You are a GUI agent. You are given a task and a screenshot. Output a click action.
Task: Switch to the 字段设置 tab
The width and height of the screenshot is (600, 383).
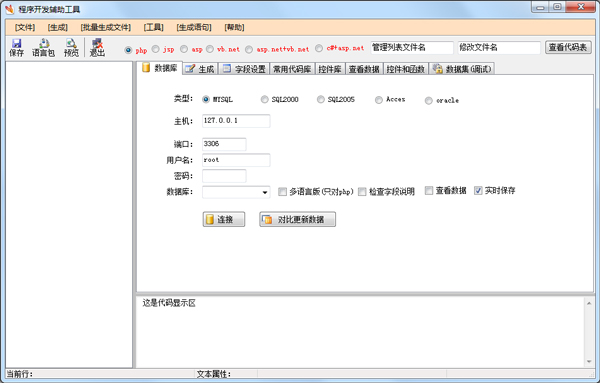[244, 69]
